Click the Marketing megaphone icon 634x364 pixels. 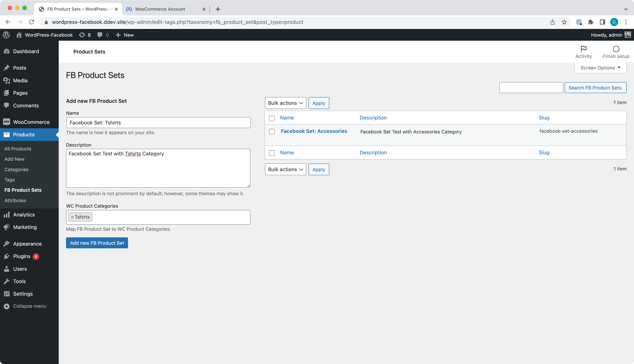[7, 227]
